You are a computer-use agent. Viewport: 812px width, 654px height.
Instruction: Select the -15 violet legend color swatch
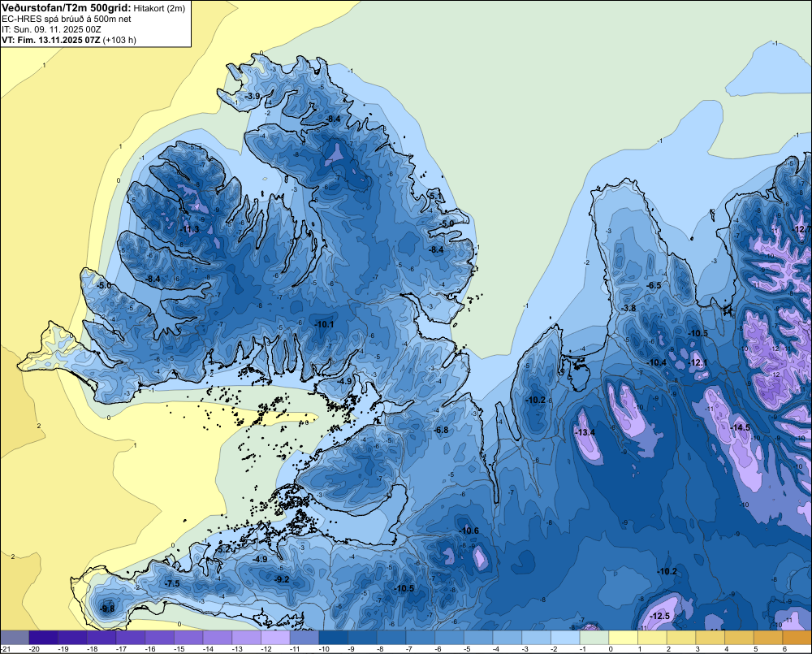188,638
